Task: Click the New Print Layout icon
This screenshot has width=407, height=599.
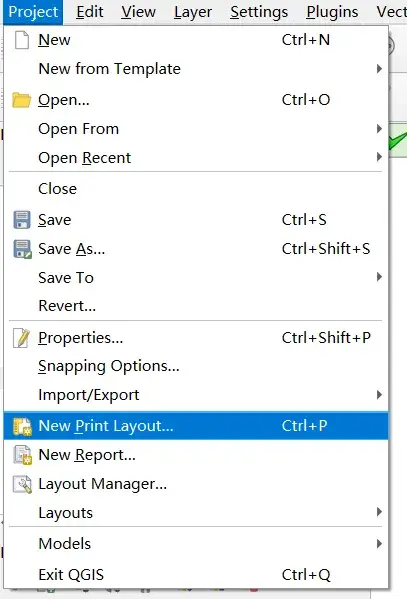Action: (x=23, y=426)
